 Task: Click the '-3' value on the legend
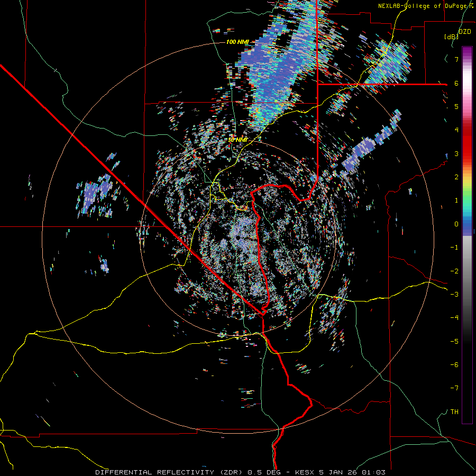[x=454, y=295]
